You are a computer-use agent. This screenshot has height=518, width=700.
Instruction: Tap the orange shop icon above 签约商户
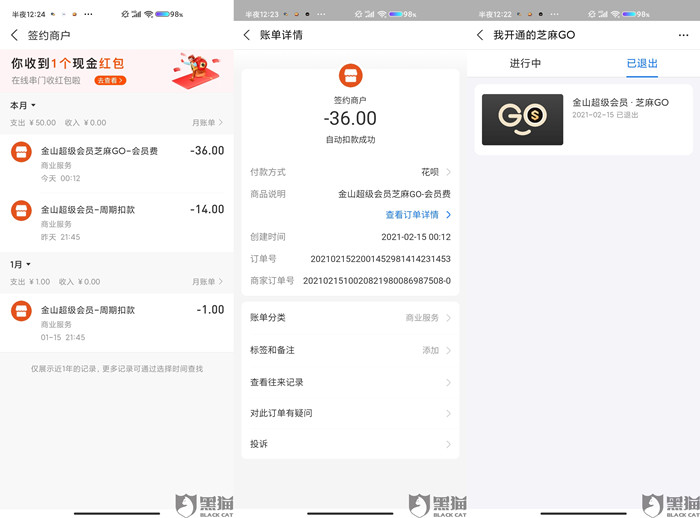(x=350, y=75)
